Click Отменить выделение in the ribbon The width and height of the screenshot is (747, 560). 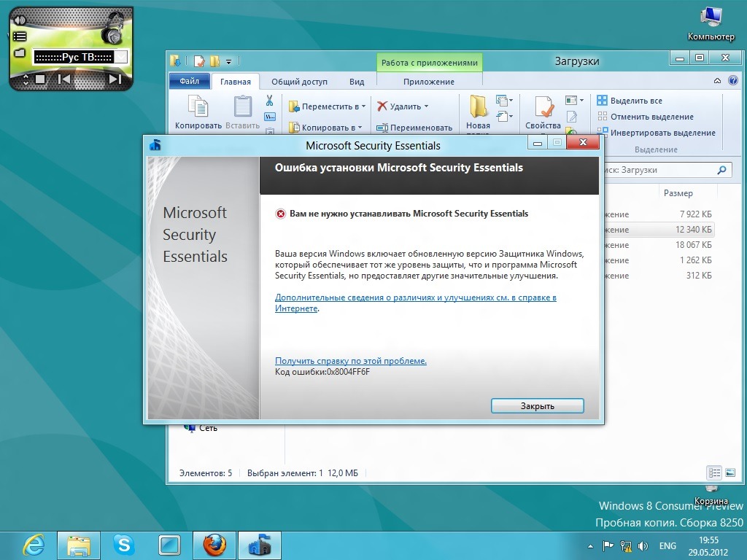tap(646, 117)
